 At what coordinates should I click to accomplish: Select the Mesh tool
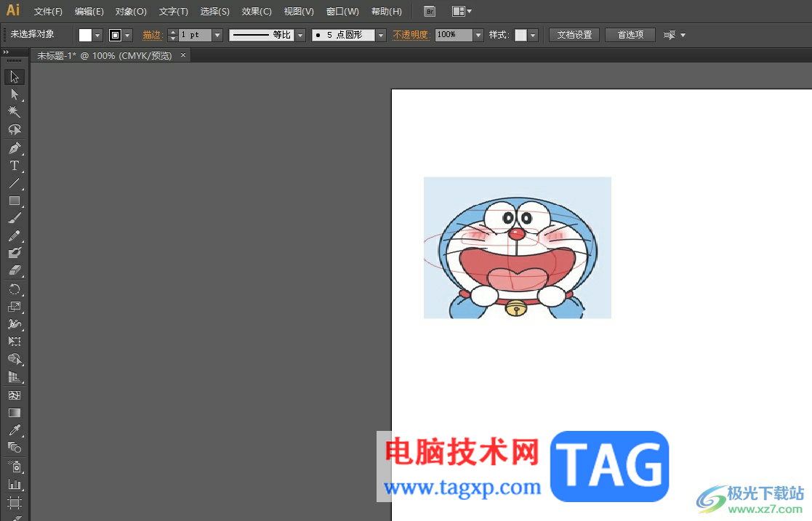click(x=15, y=395)
